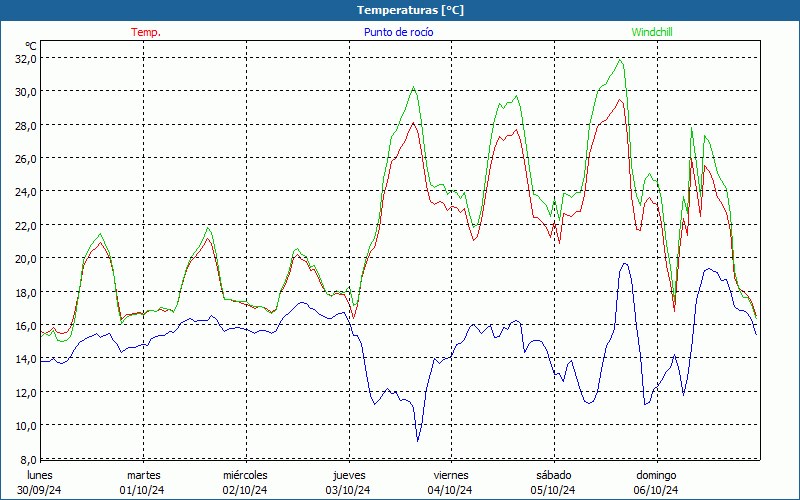This screenshot has height=500, width=800.
Task: Click the 05/10/24 date label
Action: pos(553,490)
